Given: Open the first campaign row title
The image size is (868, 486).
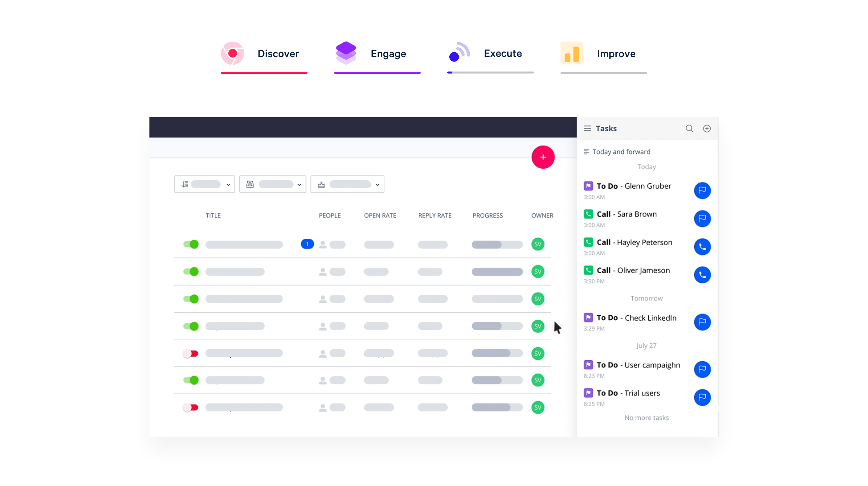Looking at the screenshot, I should (x=244, y=244).
